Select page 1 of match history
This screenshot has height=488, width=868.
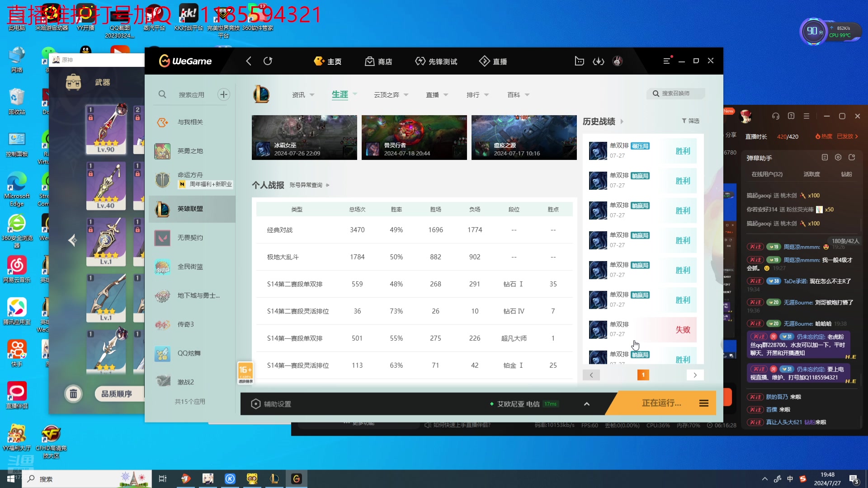[x=643, y=375]
